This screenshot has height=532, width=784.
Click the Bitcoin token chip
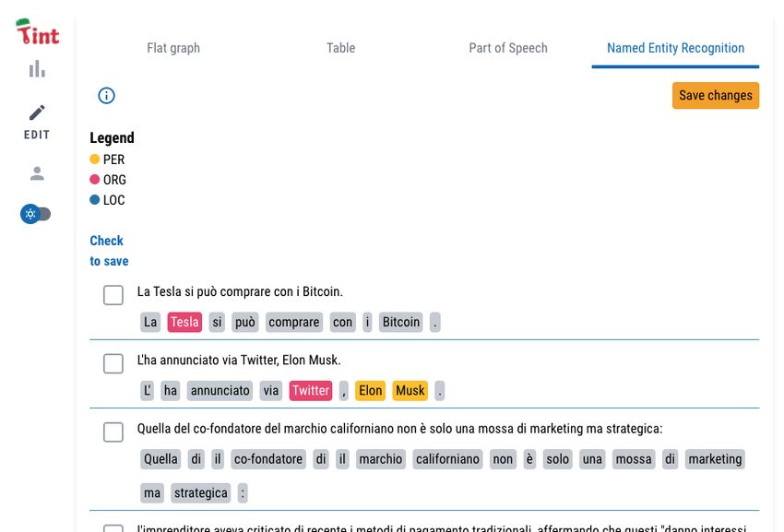tap(401, 322)
